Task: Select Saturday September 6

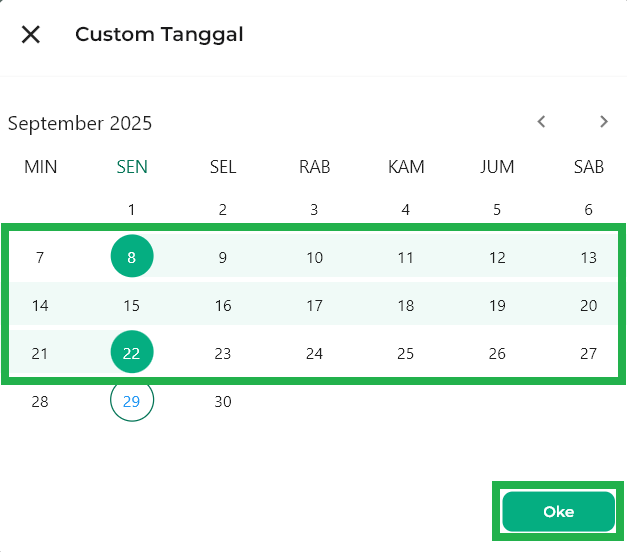Action: point(588,210)
